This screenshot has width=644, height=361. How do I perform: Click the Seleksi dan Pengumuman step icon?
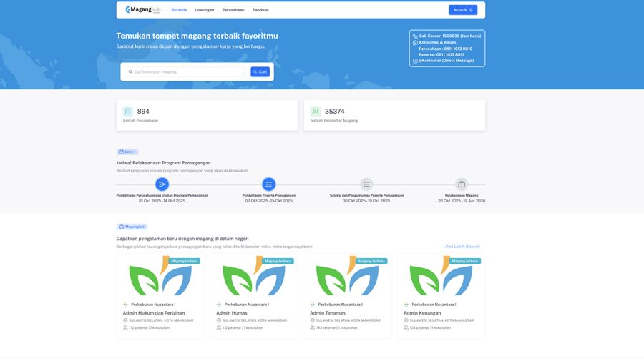click(366, 184)
